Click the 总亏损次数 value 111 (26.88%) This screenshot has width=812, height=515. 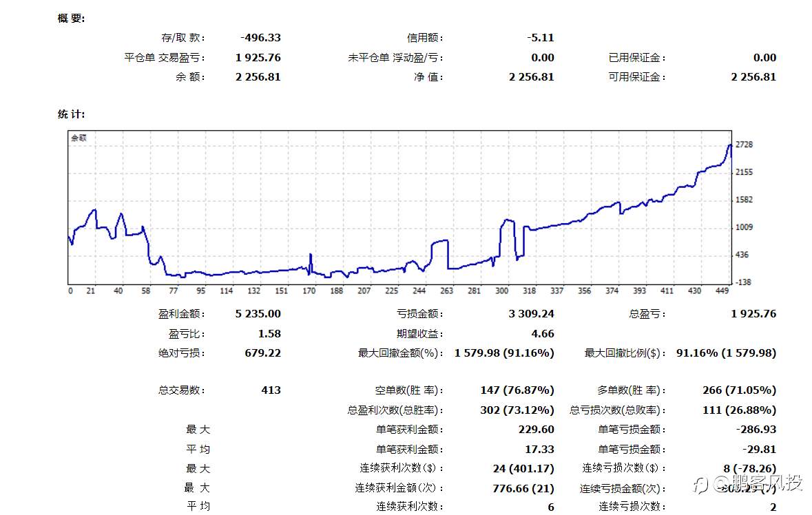point(740,410)
